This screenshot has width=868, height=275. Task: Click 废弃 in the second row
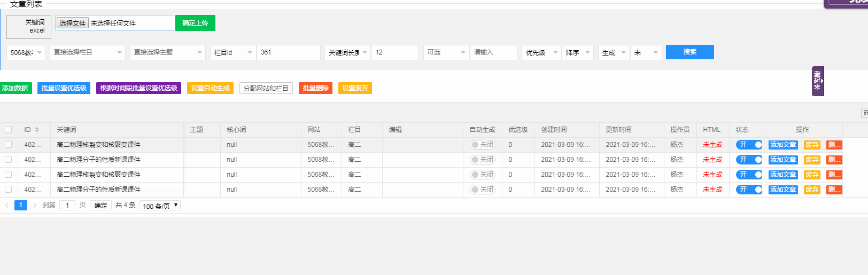click(812, 160)
